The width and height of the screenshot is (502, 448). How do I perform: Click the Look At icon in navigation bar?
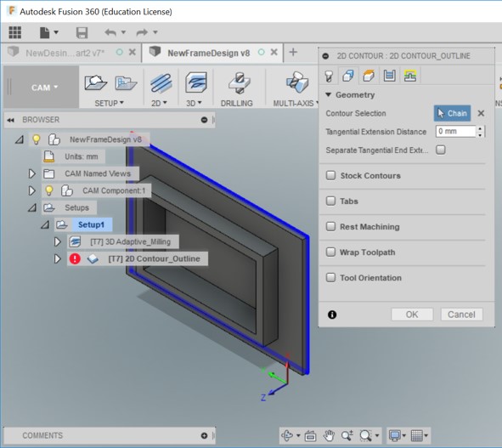pyautogui.click(x=310, y=435)
